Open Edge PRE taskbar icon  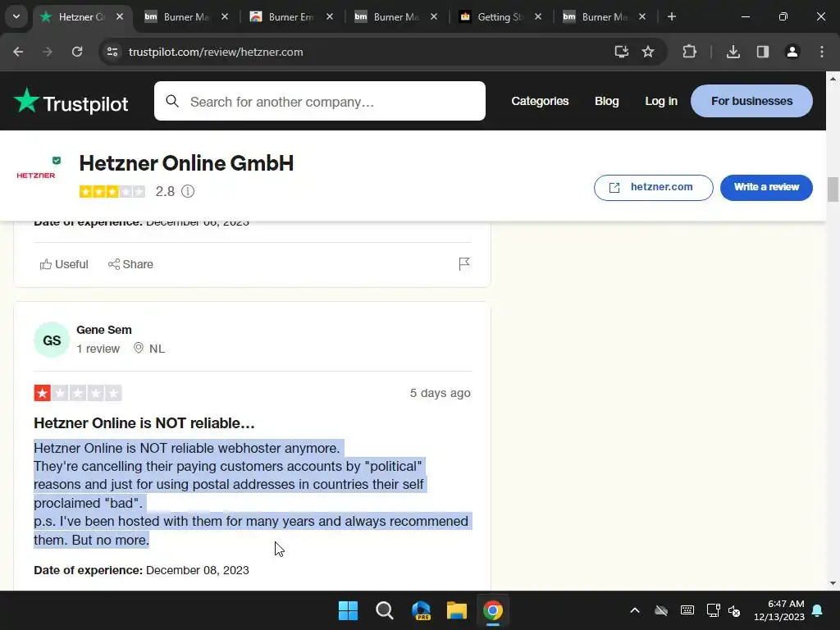(x=421, y=610)
